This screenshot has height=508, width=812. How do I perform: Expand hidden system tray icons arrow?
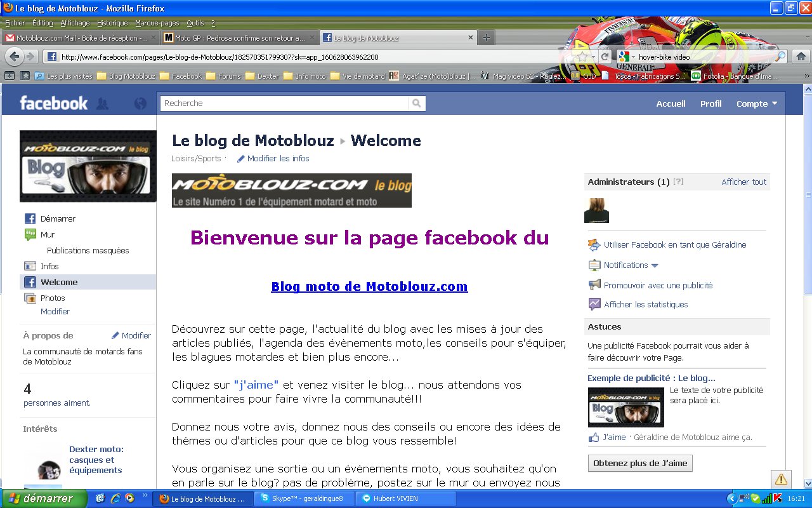click(x=731, y=498)
